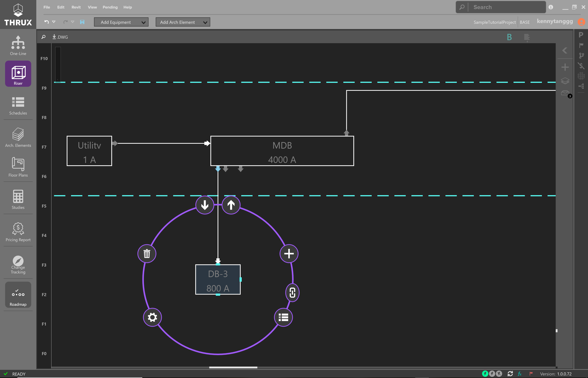Click the gray flag icon in right strip
Screen dimensions: 588x378
[x=581, y=45]
